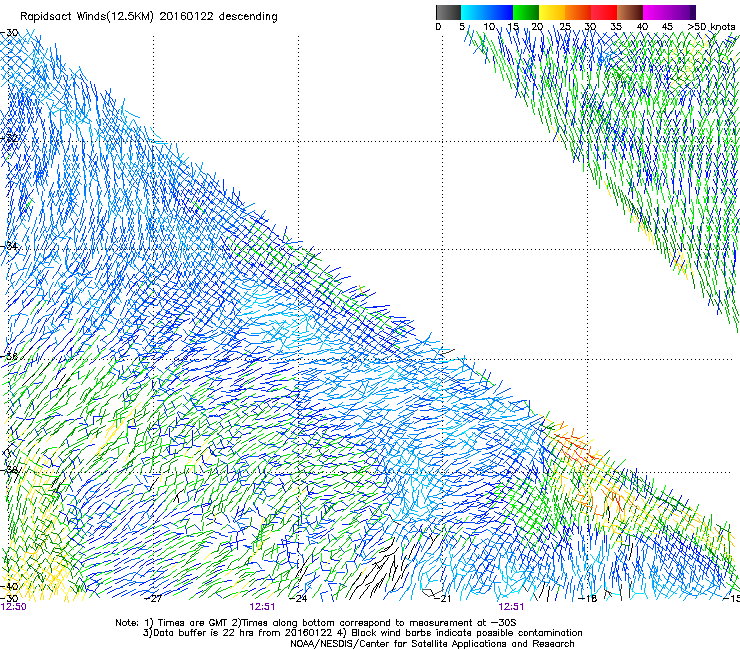Image resolution: width=740 pixels, height=650 pixels.
Task: Click the brown 35–40 knots legend segment
Action: 630,12
